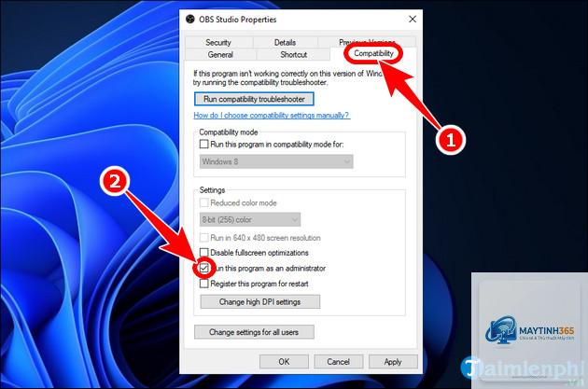The height and width of the screenshot is (389, 588).
Task: Click the 'OBS Studio Properties' title text
Action: tap(237, 20)
